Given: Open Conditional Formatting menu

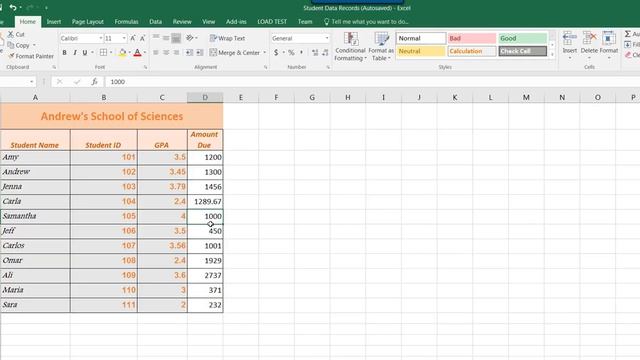Looking at the screenshot, I should tap(350, 47).
